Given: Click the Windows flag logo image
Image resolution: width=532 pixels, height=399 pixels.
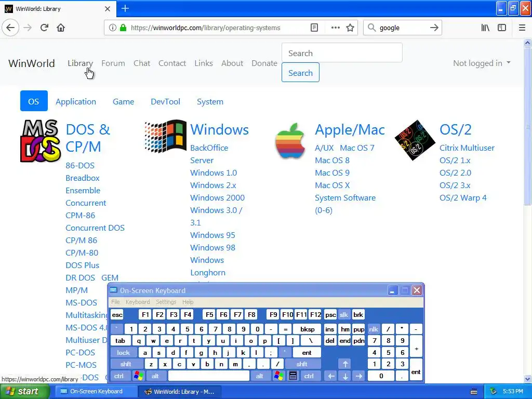Looking at the screenshot, I should 165,136.
